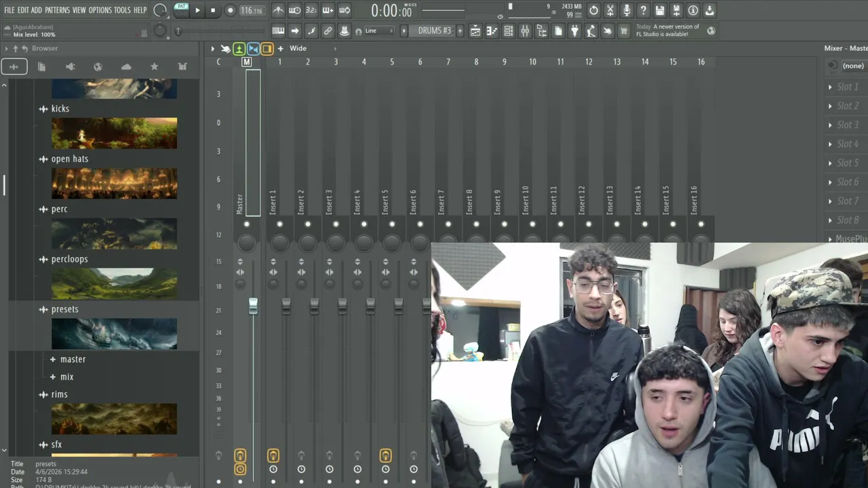Click the presets folder thumbnail image
Viewport: 868px width, 488px height.
[x=114, y=334]
